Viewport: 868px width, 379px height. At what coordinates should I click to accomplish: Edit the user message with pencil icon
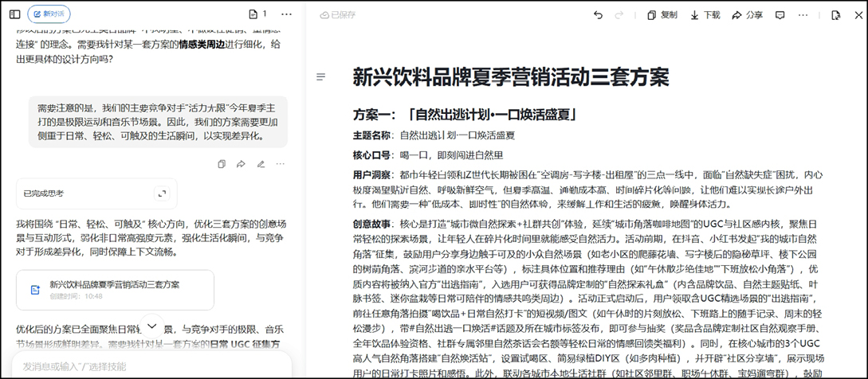pyautogui.click(x=261, y=164)
